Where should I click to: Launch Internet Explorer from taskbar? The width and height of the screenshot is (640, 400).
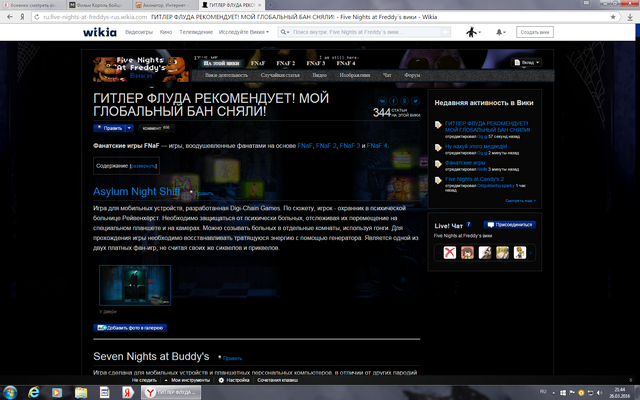33,393
